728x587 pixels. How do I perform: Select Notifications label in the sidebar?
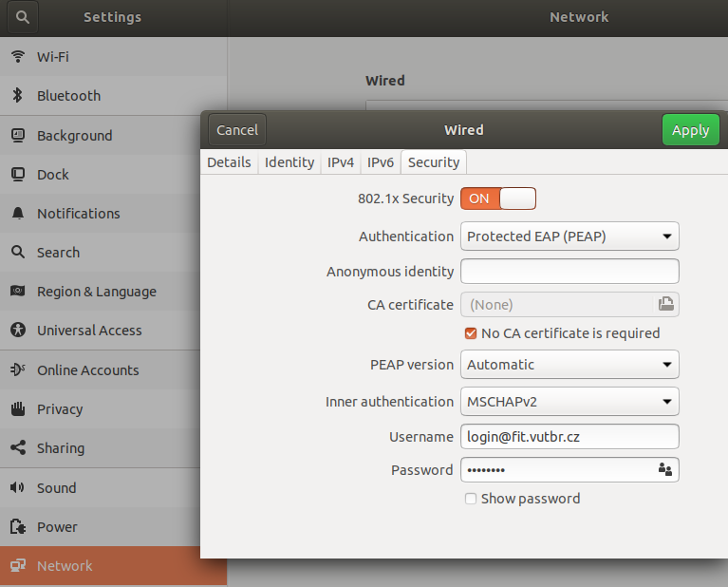tap(79, 214)
